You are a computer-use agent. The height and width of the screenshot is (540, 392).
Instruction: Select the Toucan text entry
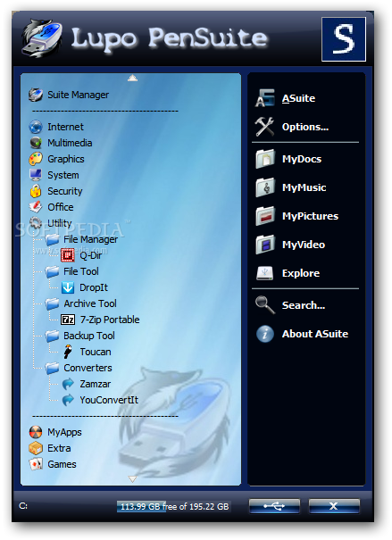pos(96,352)
